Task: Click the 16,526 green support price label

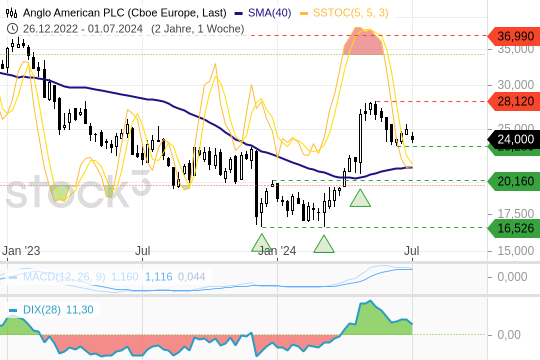Action: [x=514, y=228]
